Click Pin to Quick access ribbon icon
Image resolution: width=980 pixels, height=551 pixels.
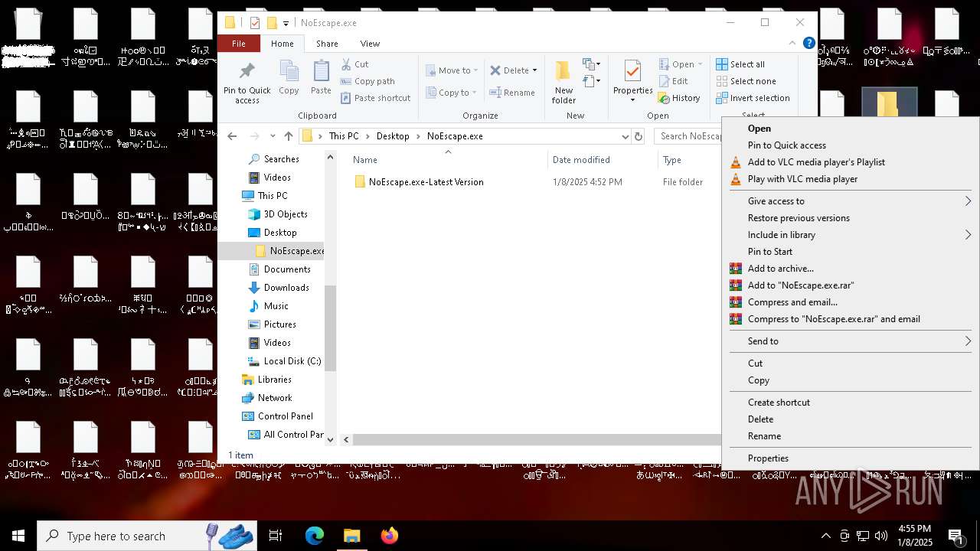(x=247, y=83)
